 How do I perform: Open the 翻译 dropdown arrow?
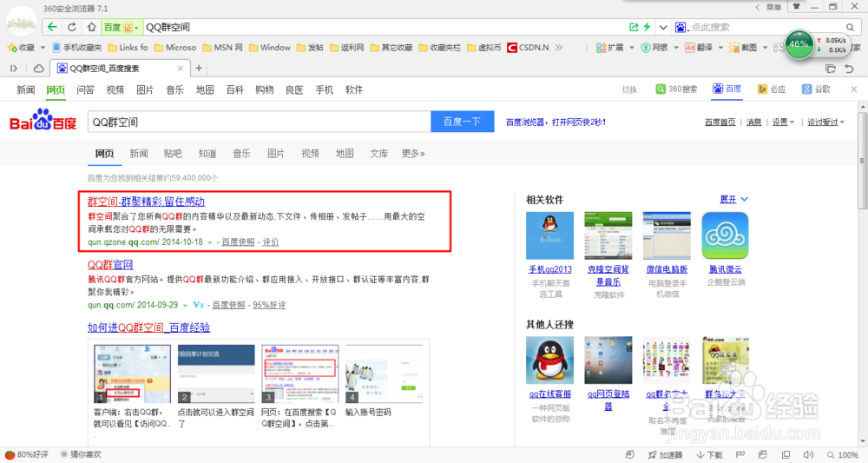(x=720, y=48)
